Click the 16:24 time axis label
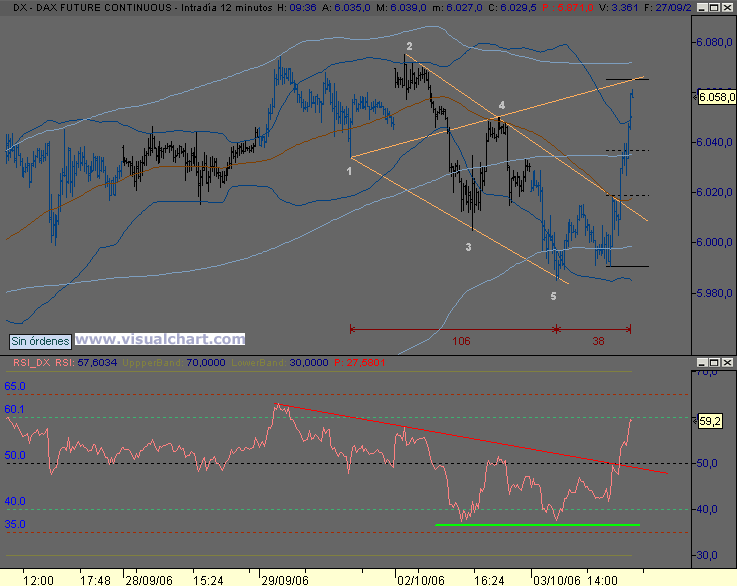Image resolution: width=737 pixels, height=586 pixels. tap(489, 580)
